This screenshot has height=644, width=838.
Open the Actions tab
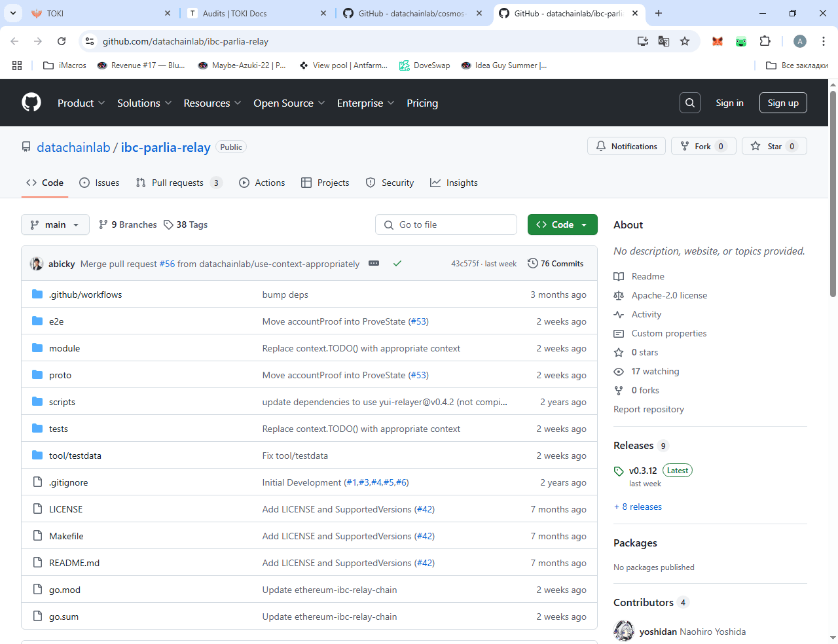262,183
